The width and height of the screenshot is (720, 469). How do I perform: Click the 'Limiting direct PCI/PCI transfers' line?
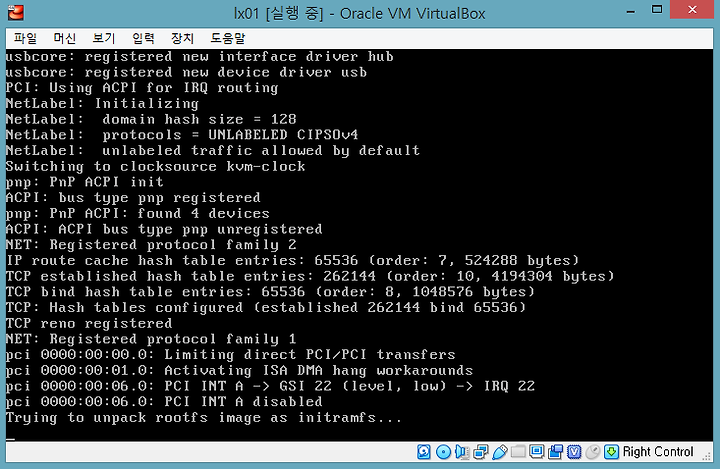pyautogui.click(x=231, y=355)
